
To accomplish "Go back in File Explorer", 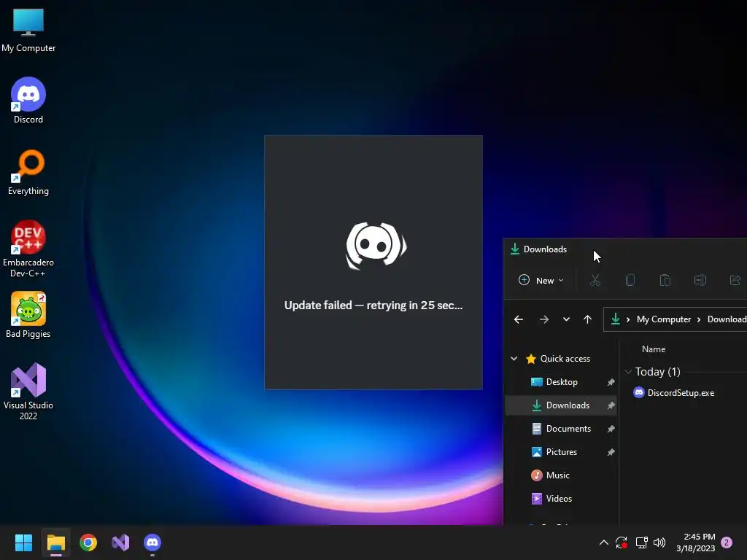I will (x=519, y=319).
